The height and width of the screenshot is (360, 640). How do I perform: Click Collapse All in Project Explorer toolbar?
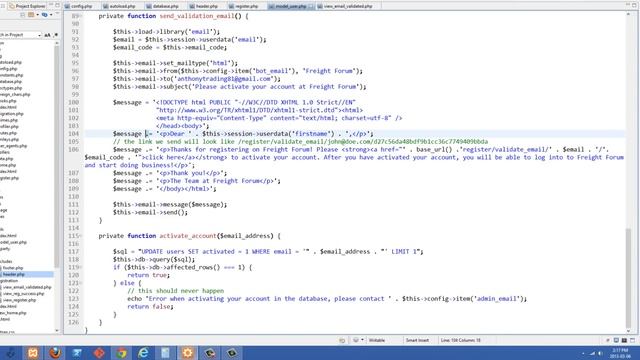coord(23,15)
